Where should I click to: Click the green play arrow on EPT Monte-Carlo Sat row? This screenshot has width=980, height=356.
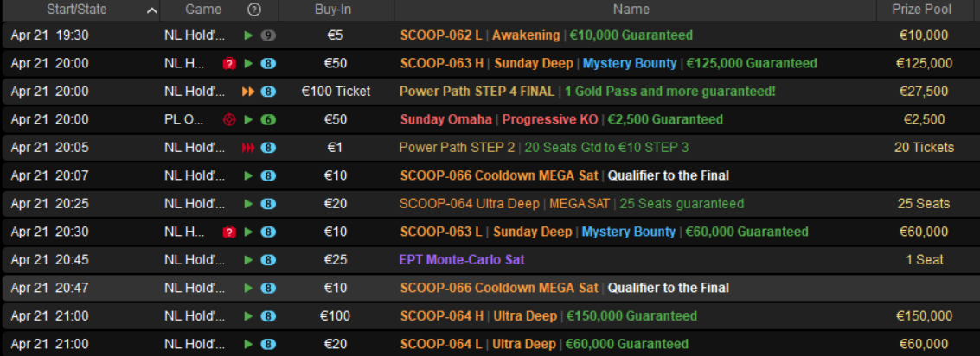pyautogui.click(x=249, y=260)
